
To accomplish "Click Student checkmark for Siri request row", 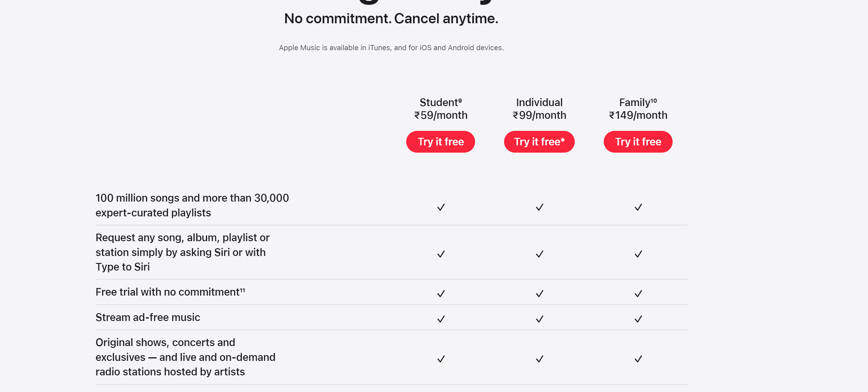I will [x=441, y=254].
